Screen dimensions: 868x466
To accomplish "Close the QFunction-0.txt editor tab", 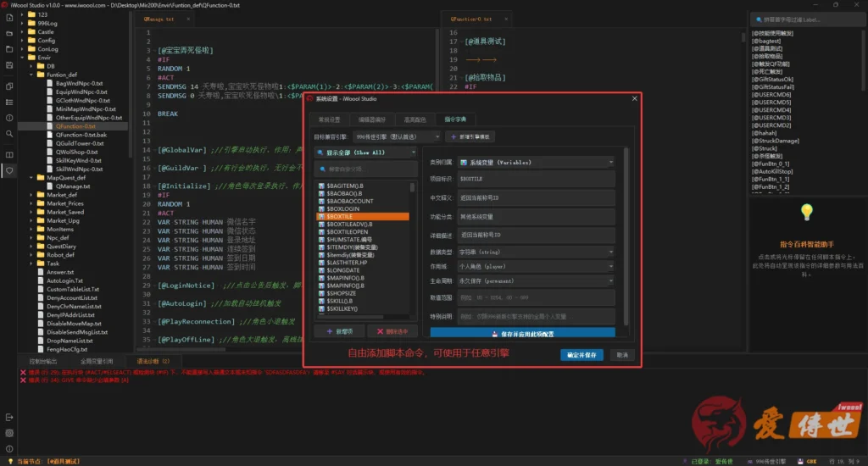I will [506, 19].
